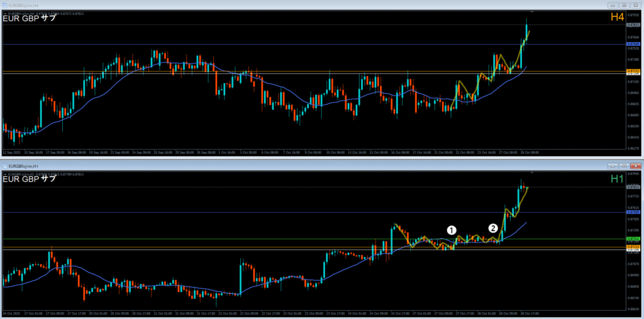Click the chart shift triangle on H1 chart
This screenshot has width=644, height=319.
532,171
